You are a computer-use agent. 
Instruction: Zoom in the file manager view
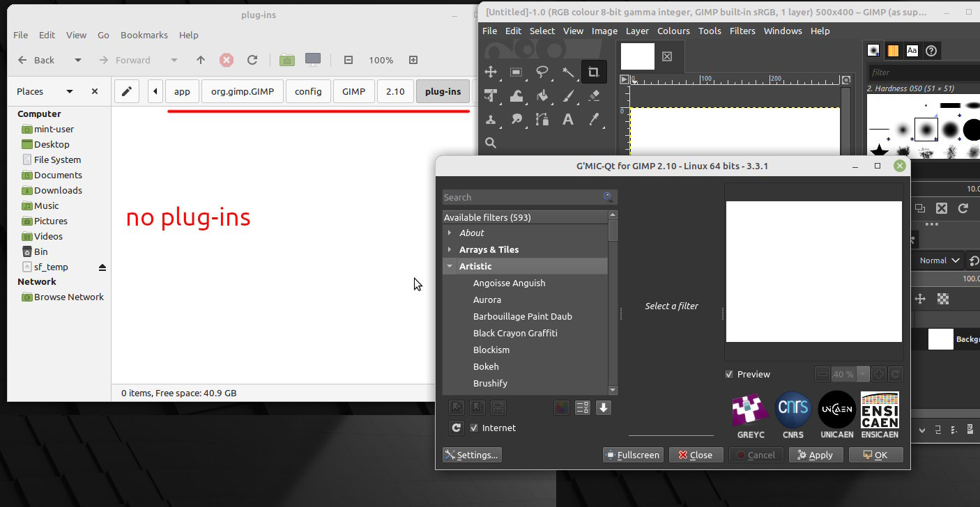point(413,60)
